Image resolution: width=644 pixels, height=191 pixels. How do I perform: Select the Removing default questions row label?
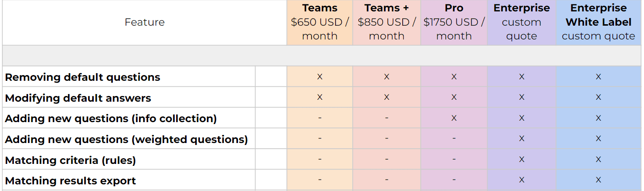click(82, 77)
